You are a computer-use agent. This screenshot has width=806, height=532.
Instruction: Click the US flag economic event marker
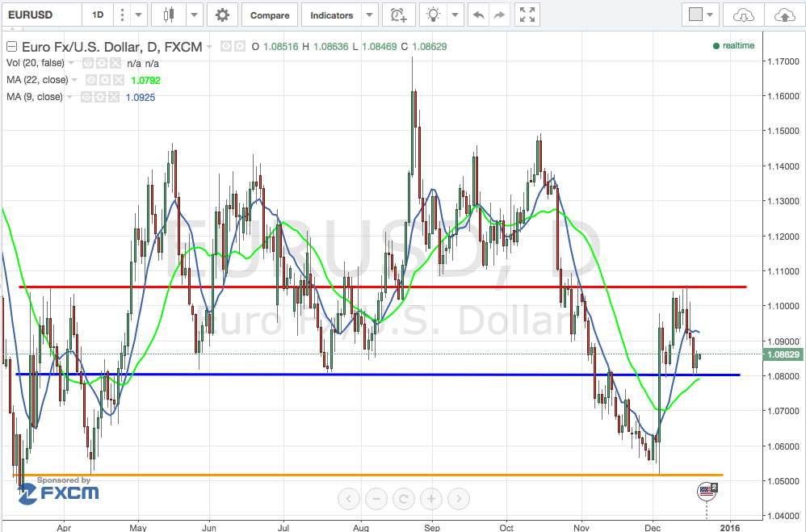pyautogui.click(x=707, y=491)
